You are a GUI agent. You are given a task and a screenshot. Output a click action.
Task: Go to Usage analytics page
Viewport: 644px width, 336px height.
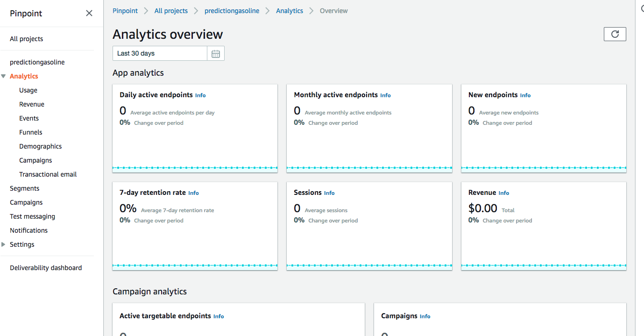(28, 90)
